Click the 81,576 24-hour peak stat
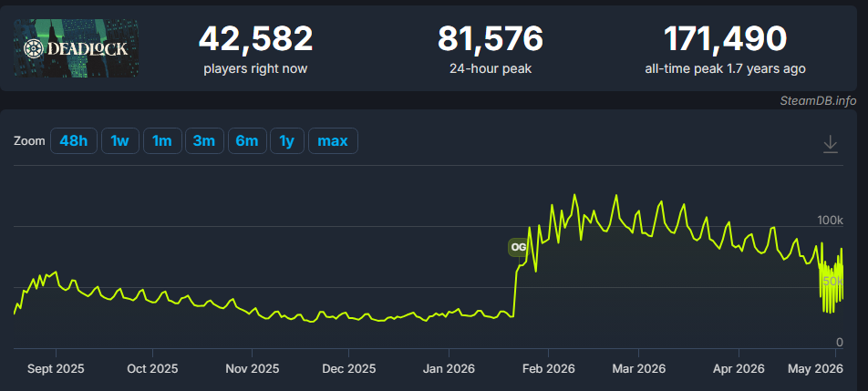 tap(491, 48)
